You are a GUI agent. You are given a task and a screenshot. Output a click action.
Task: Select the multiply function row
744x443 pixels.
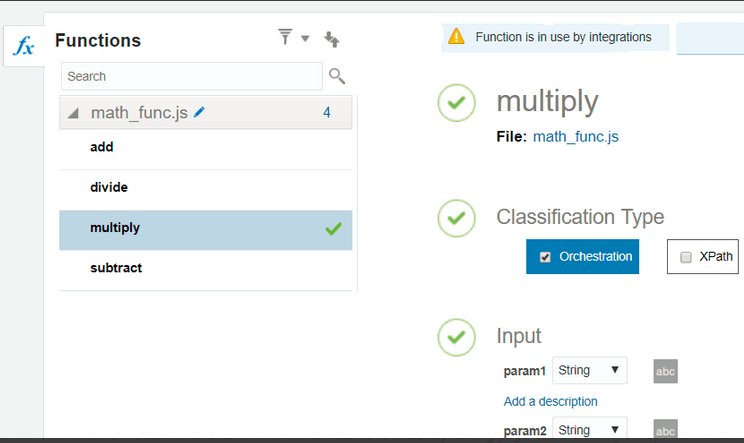pos(205,230)
